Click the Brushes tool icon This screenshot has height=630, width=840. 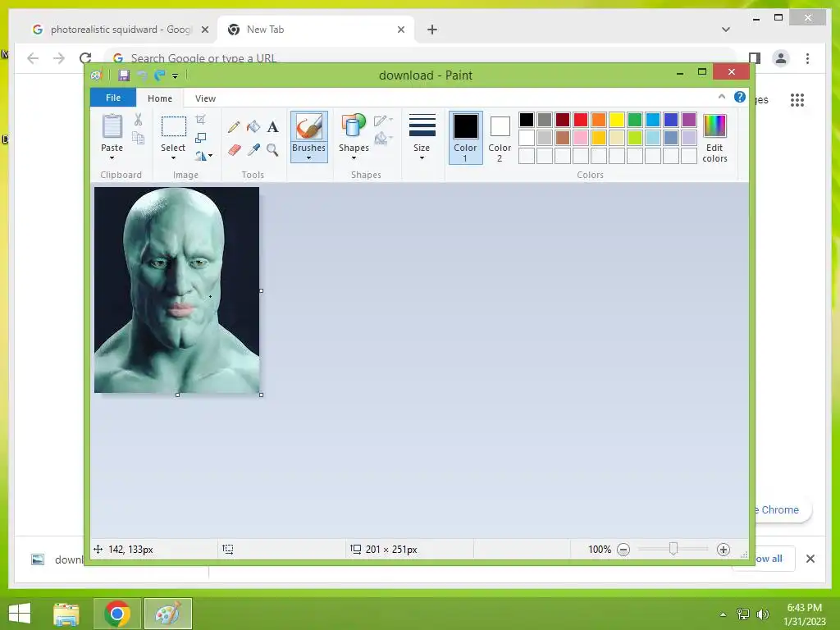coord(309,127)
